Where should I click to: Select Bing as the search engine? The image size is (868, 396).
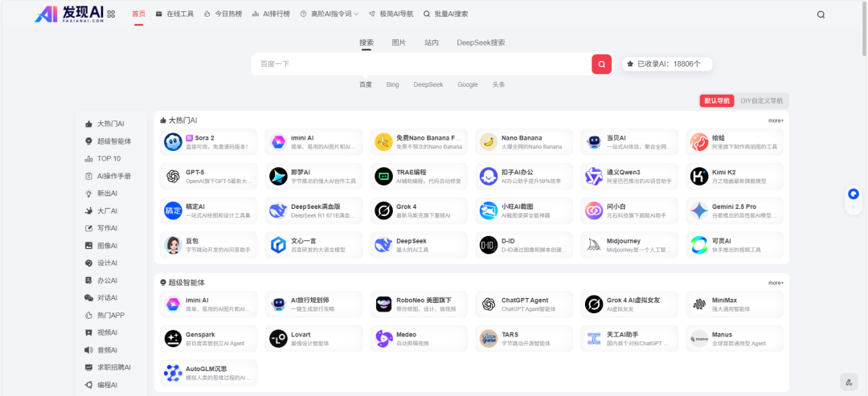[x=392, y=84]
